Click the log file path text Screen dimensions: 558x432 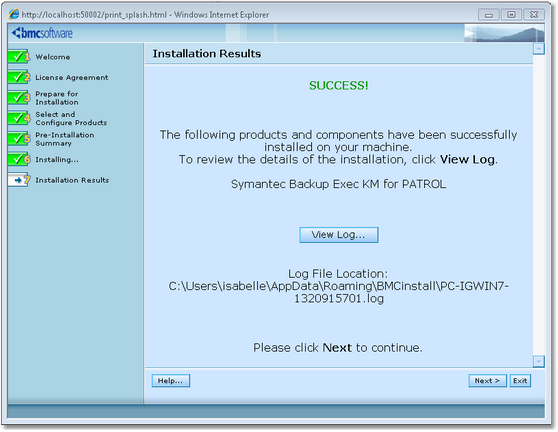point(338,292)
